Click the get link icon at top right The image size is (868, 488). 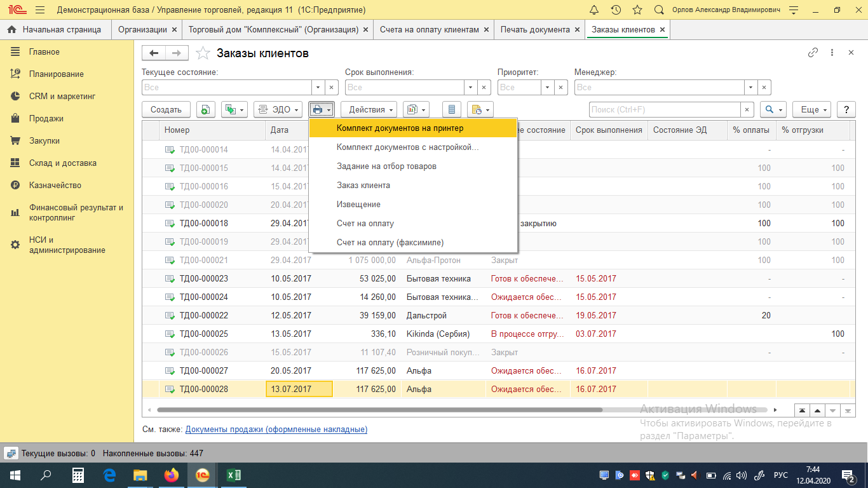point(813,53)
